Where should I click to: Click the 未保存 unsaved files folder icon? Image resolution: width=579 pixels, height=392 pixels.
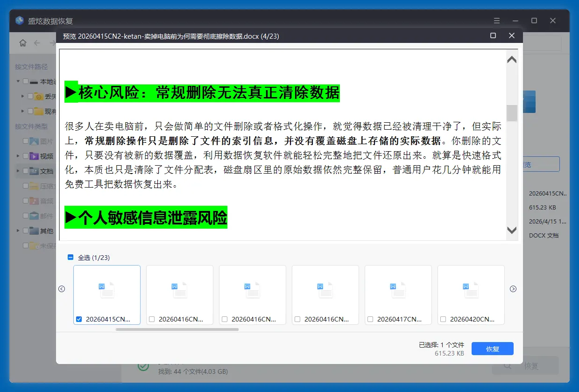[x=34, y=245]
